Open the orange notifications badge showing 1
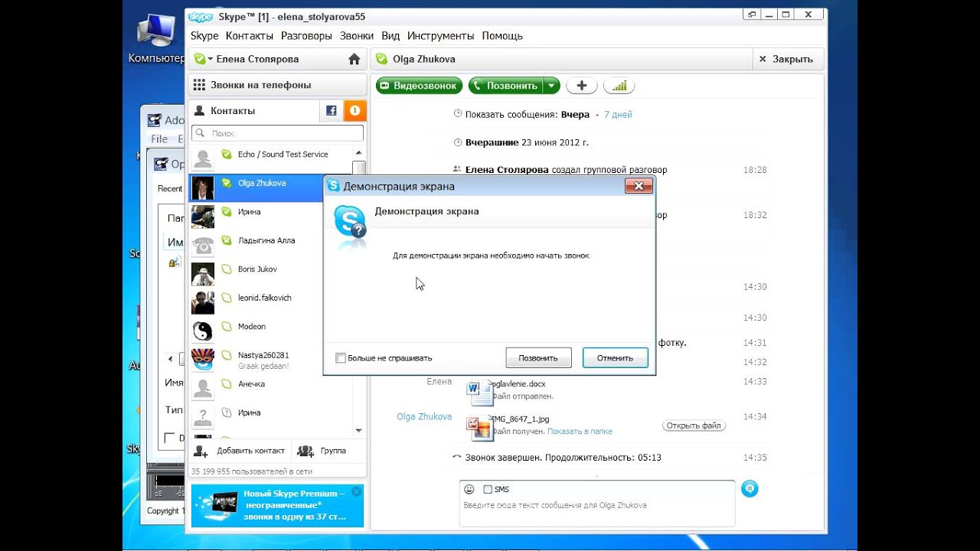980x551 pixels. [x=355, y=111]
